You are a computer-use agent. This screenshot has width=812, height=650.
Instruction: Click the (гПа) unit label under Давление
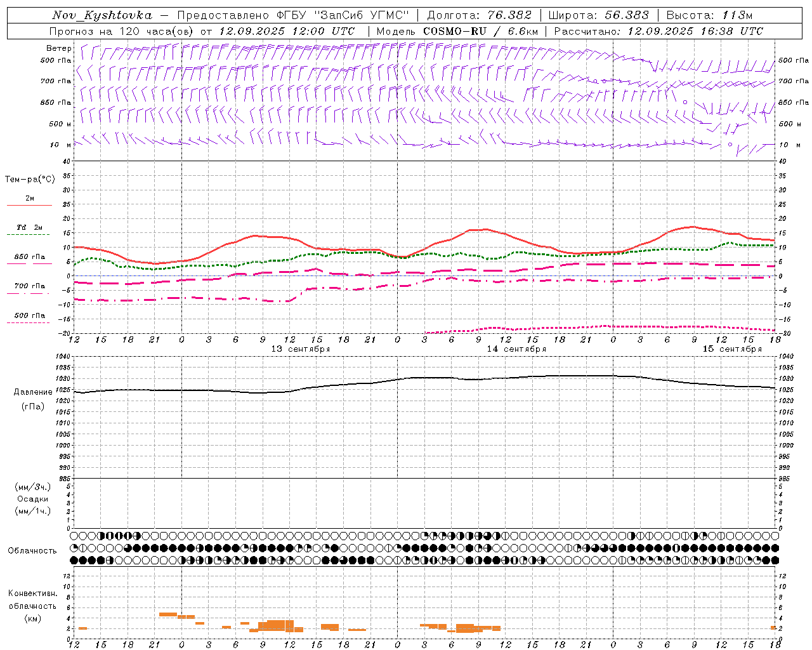coord(33,407)
